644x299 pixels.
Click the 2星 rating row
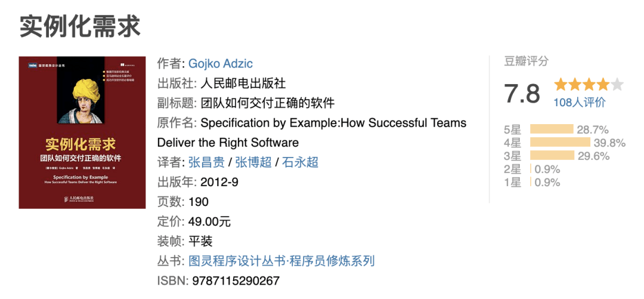532,169
